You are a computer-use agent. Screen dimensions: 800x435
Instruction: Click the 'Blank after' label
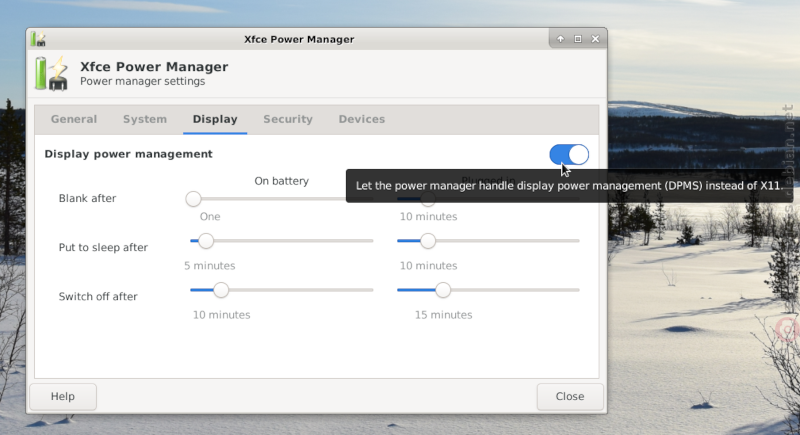(87, 198)
